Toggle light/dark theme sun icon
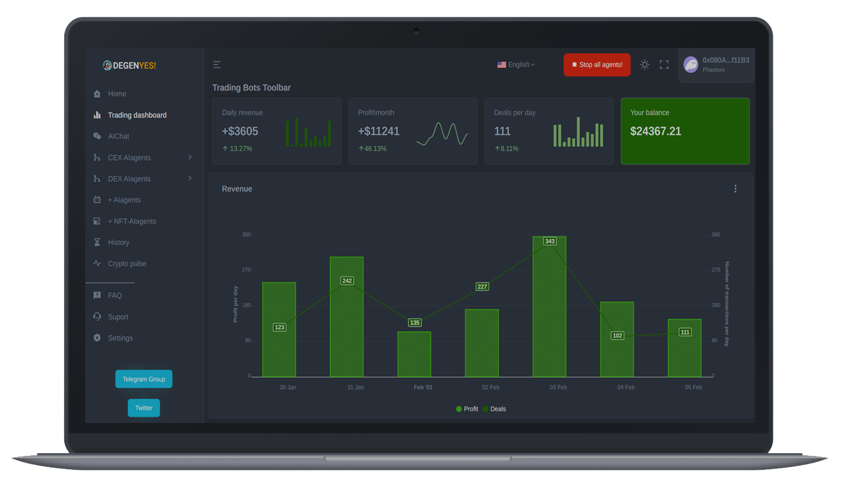Viewport: 854px width, 504px height. point(644,65)
